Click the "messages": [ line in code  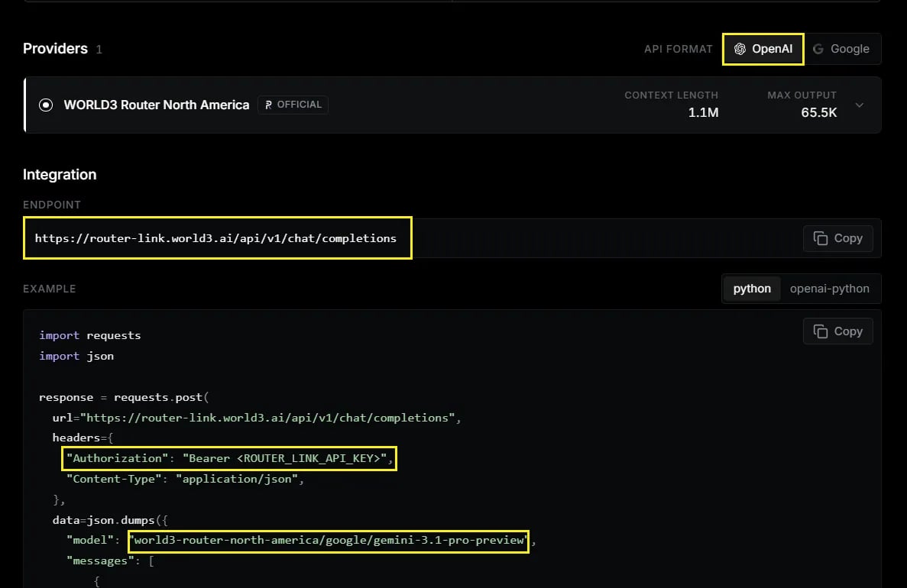pos(110,561)
